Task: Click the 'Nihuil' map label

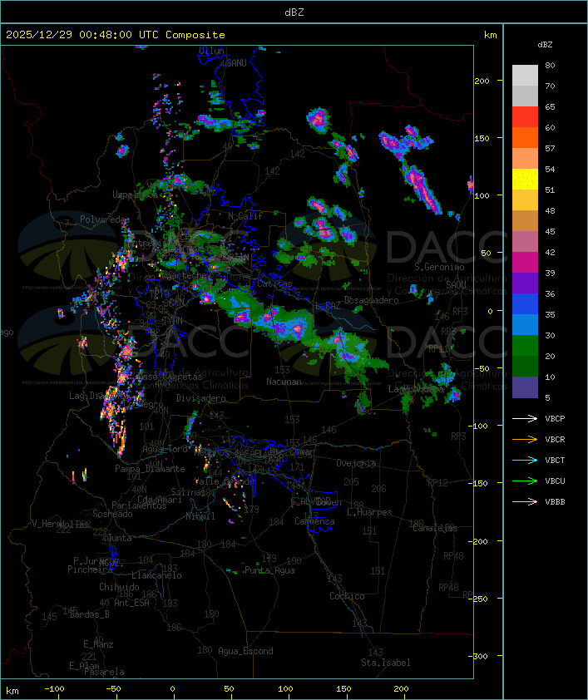Action: [x=200, y=516]
